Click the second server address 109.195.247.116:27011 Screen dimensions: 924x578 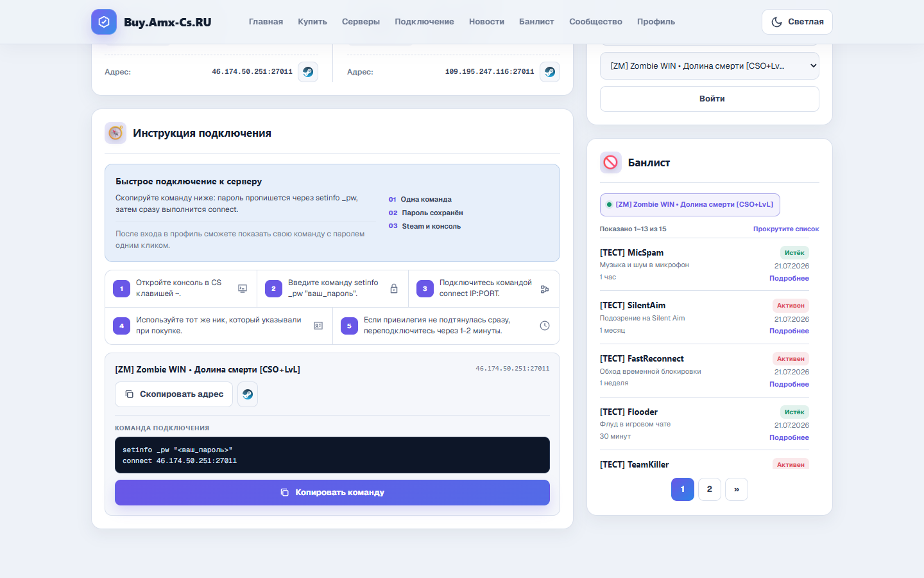(x=490, y=72)
